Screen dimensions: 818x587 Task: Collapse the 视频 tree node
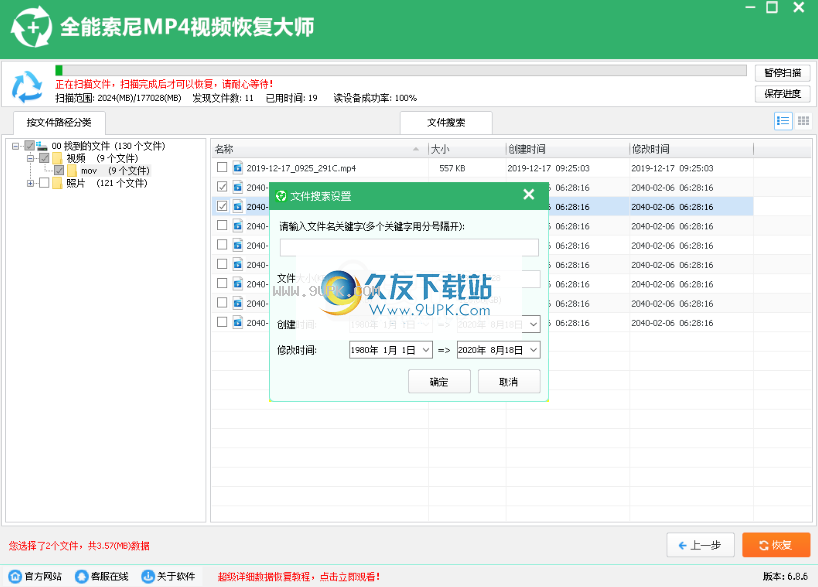click(30, 158)
